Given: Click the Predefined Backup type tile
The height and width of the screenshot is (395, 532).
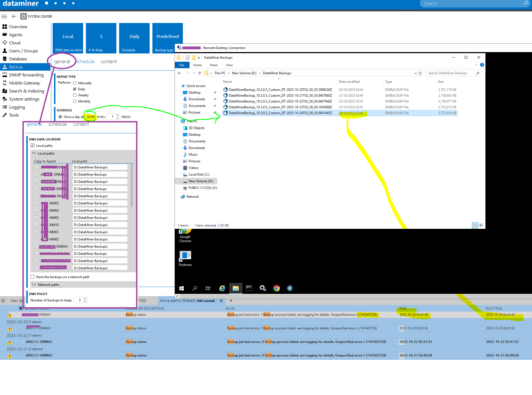Looking at the screenshot, I should tap(168, 38).
